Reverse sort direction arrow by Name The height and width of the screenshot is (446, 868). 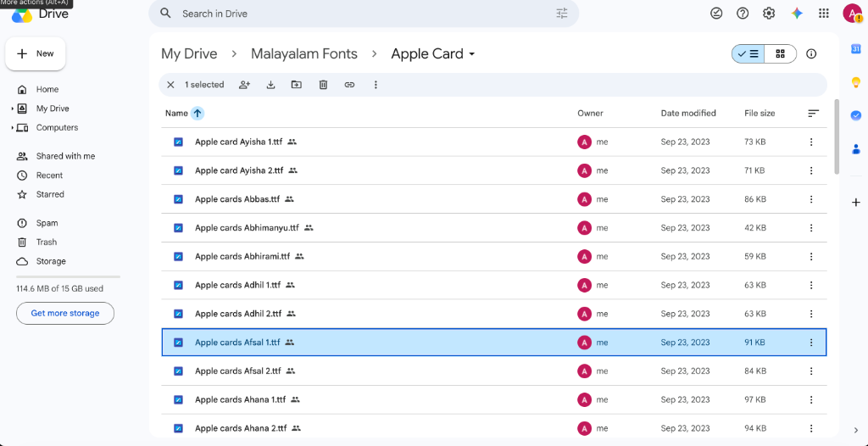(198, 113)
